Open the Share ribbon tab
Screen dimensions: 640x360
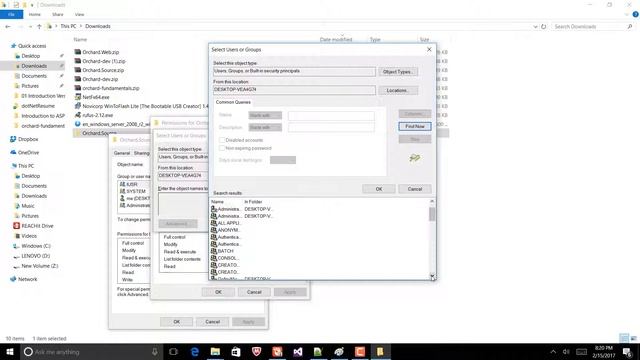click(x=58, y=15)
